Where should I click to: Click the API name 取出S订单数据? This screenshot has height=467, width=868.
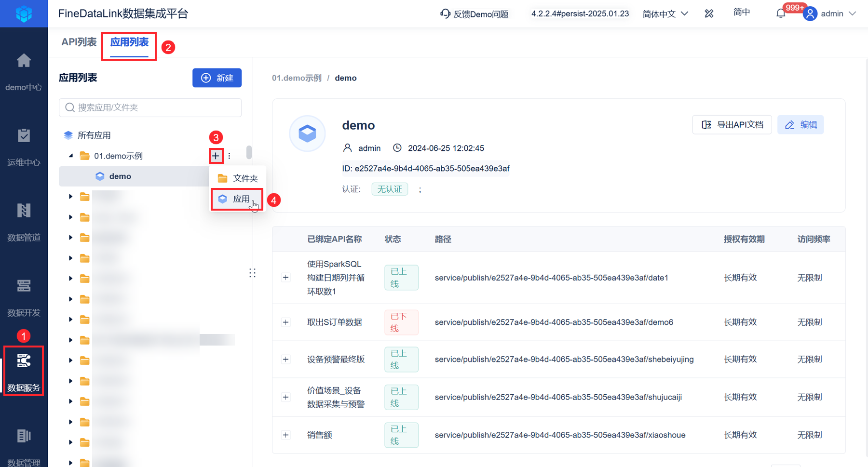point(335,322)
